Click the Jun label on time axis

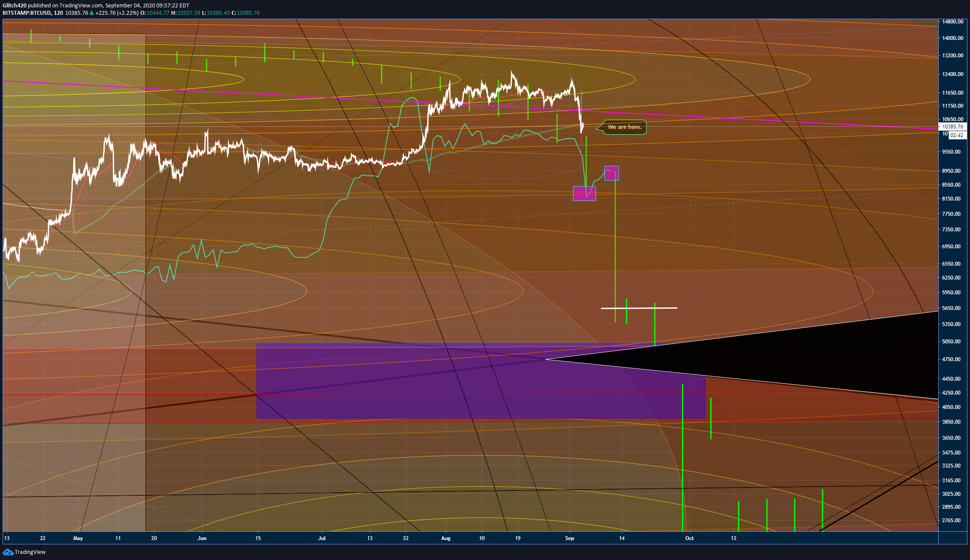[x=202, y=538]
